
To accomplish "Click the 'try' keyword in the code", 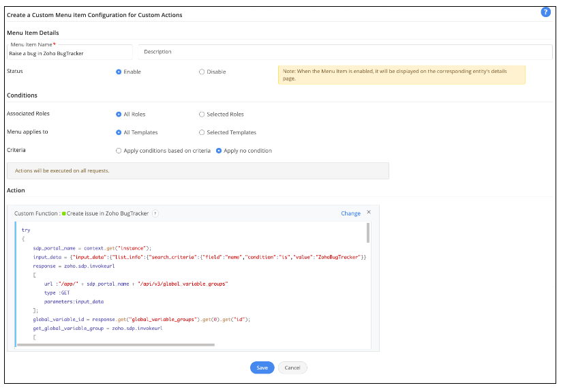I will pos(26,230).
